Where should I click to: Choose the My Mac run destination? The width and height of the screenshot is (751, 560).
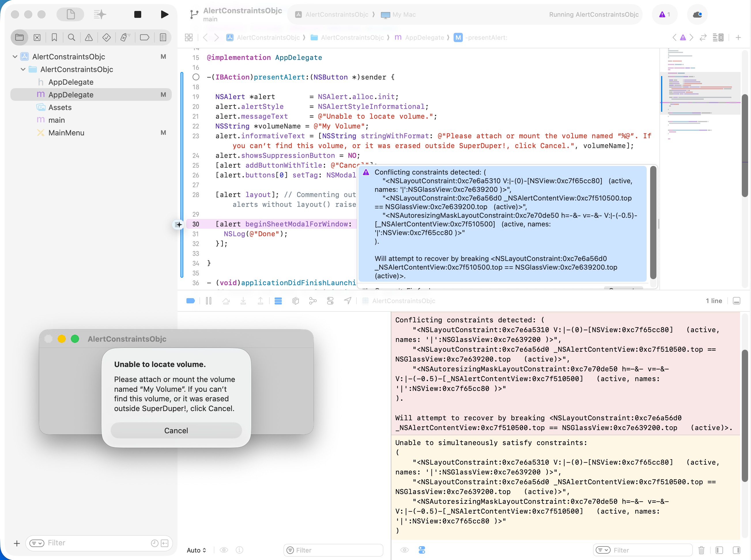[x=398, y=15]
